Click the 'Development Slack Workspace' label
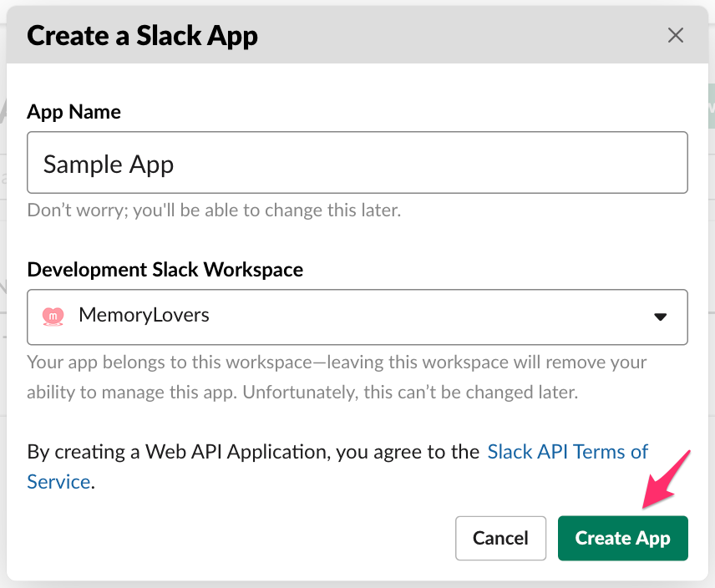This screenshot has height=588, width=715. (165, 270)
